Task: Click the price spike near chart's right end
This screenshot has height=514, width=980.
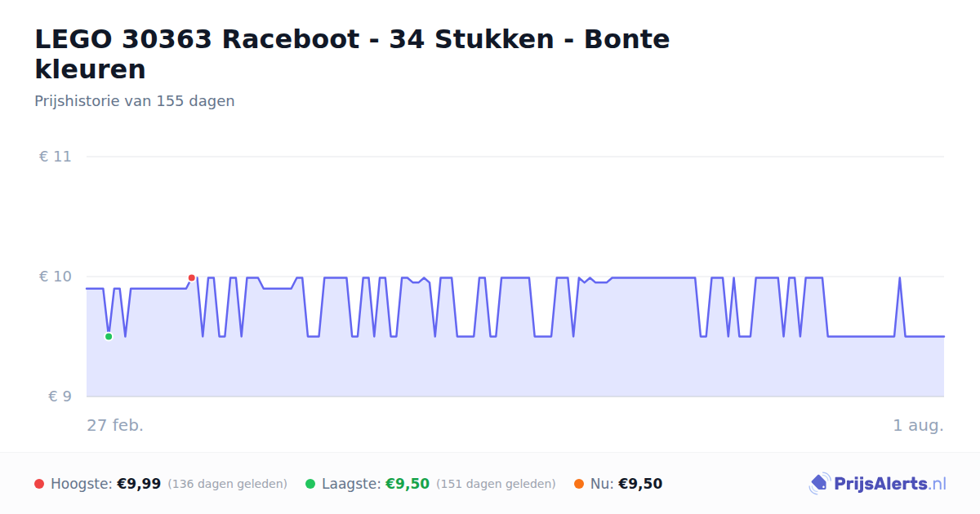Action: 899,279
